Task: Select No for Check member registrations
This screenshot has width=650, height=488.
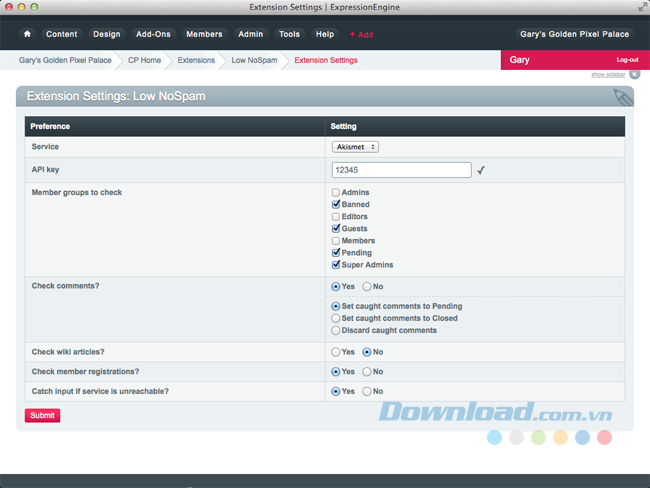Action: pyautogui.click(x=367, y=372)
